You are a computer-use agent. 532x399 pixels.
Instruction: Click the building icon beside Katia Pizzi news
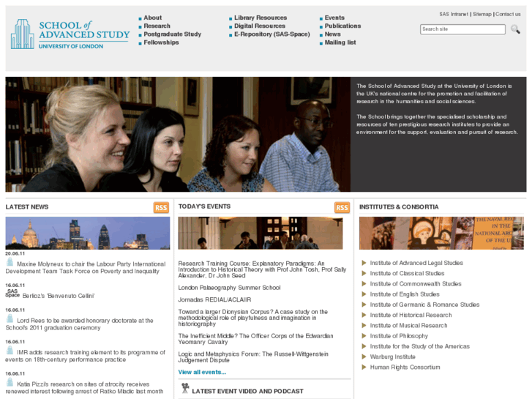click(x=10, y=382)
